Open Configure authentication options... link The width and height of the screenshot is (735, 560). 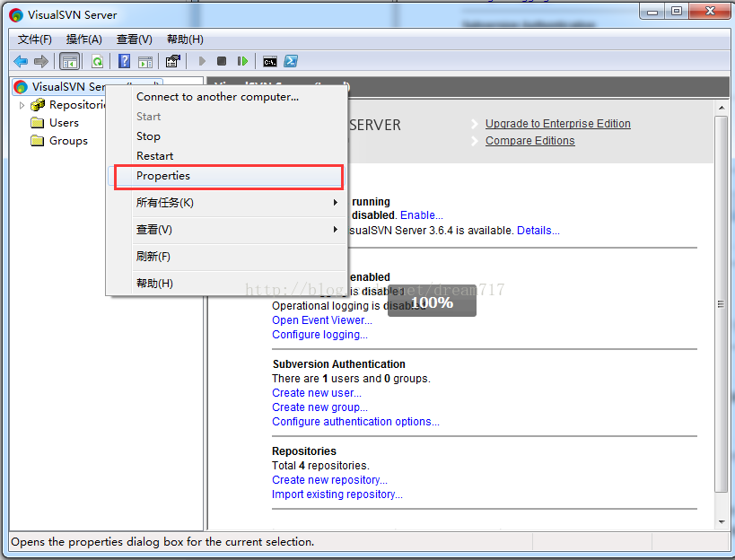click(355, 422)
